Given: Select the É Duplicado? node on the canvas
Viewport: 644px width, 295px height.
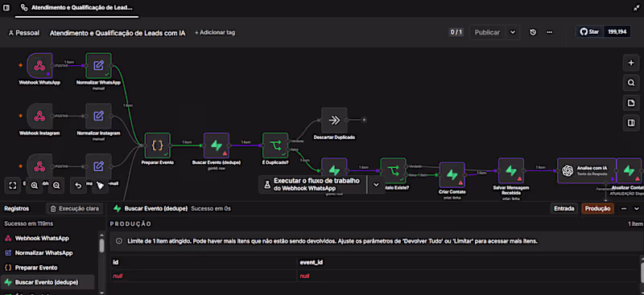Looking at the screenshot, I should click(x=275, y=145).
